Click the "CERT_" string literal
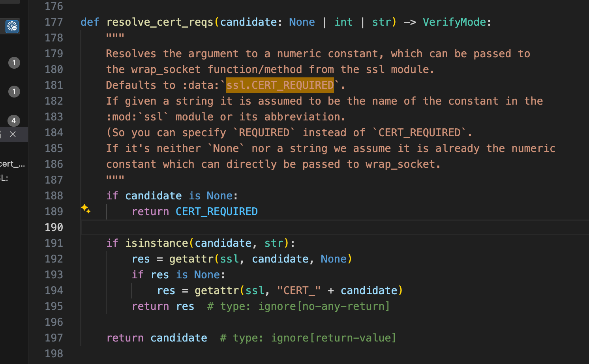The image size is (589, 364). tap(299, 291)
